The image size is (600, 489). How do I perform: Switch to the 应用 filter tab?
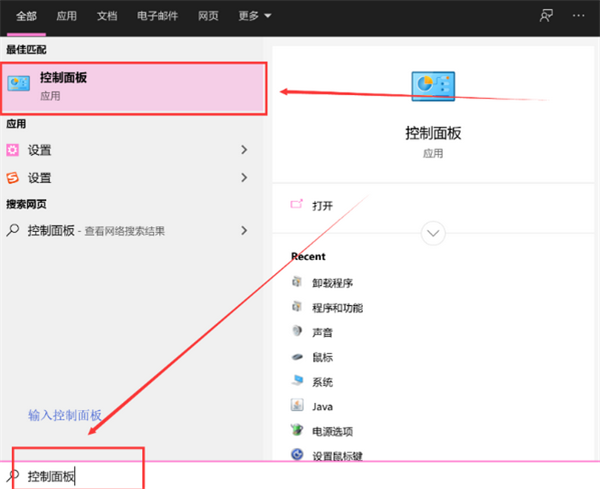tap(67, 16)
